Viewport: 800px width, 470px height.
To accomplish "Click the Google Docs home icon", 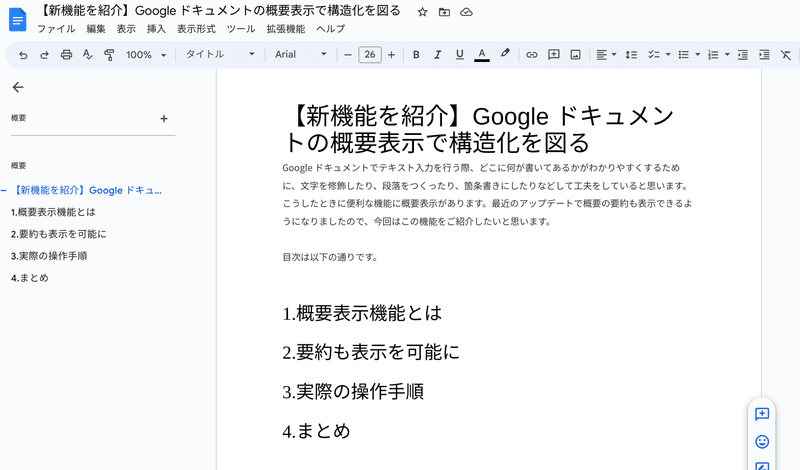I will [17, 20].
